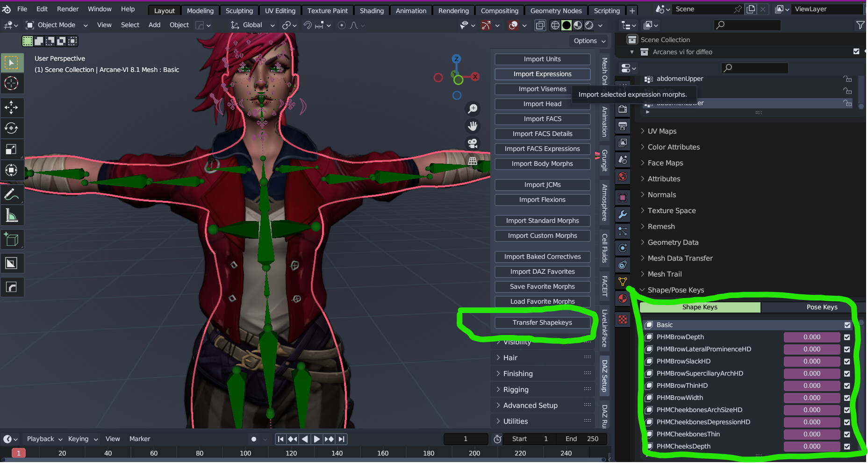Toggle PHMBrowWidth shape key checkbox
The image size is (868, 463).
[847, 398]
